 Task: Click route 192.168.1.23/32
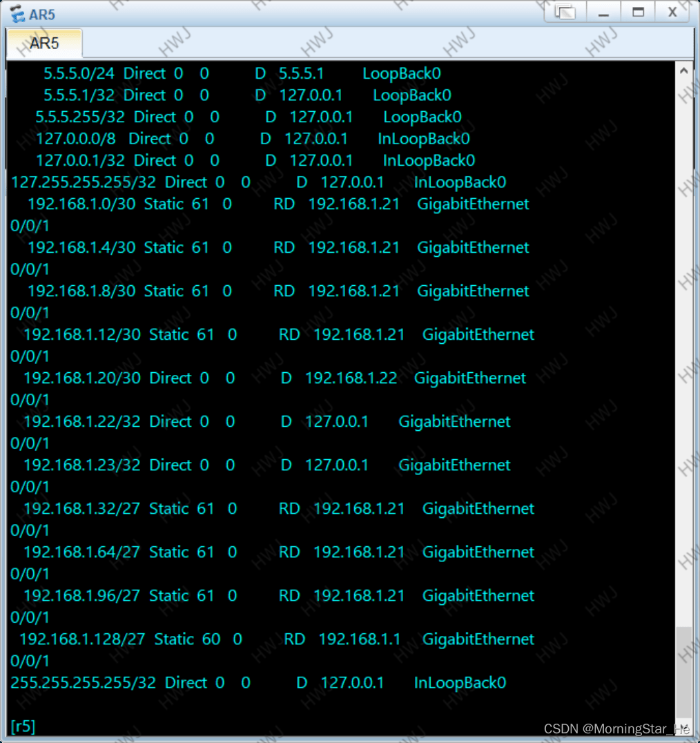(x=82, y=465)
